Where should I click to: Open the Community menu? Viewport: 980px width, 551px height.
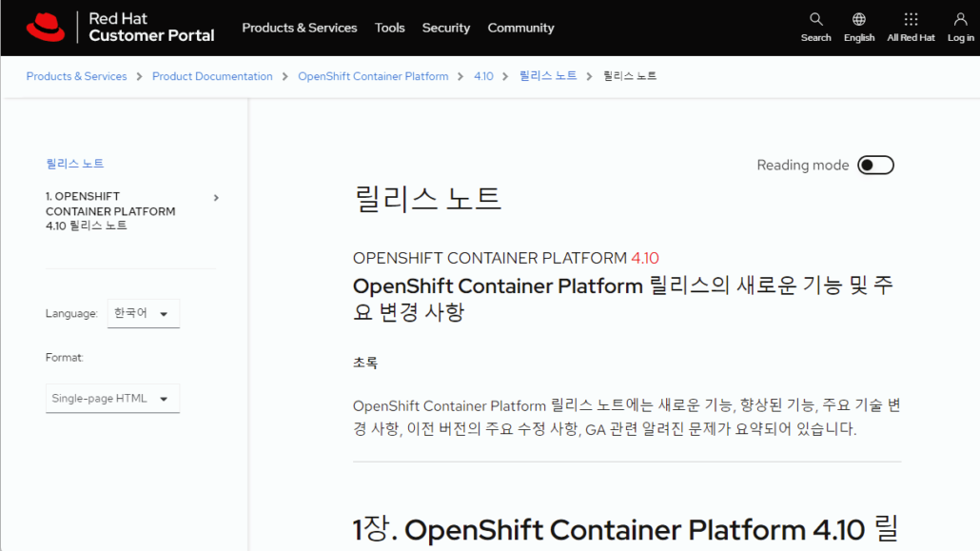pos(520,28)
